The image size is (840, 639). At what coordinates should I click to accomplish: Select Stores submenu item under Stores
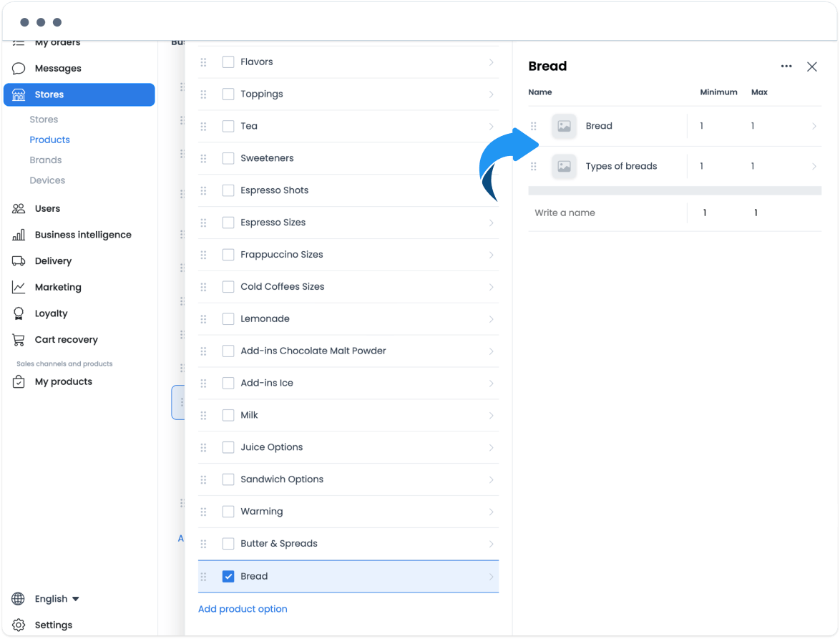(x=44, y=119)
